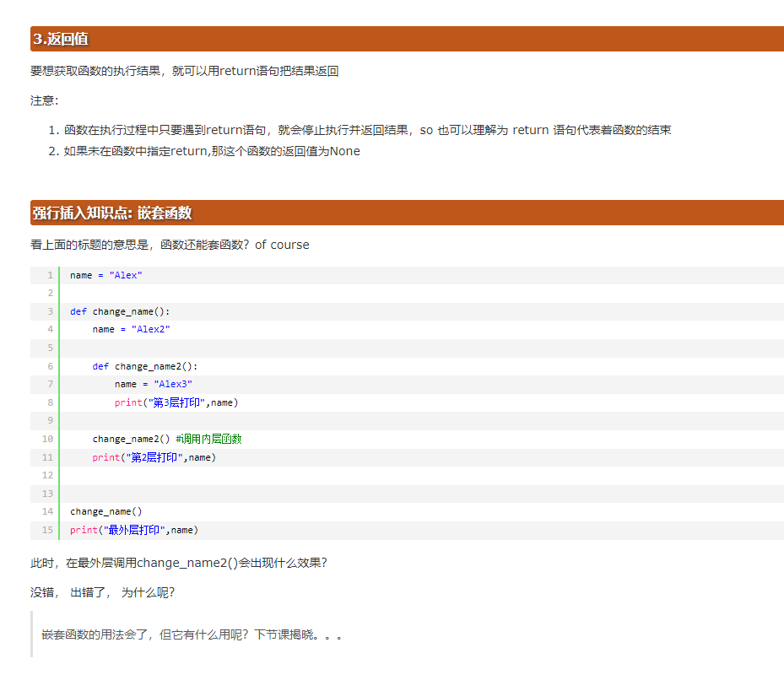This screenshot has height=691, width=784.
Task: Click the "Alex3" string literal
Action: [173, 384]
